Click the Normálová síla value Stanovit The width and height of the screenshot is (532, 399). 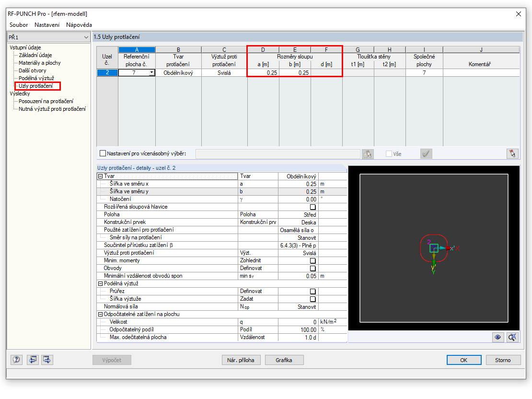(x=298, y=306)
